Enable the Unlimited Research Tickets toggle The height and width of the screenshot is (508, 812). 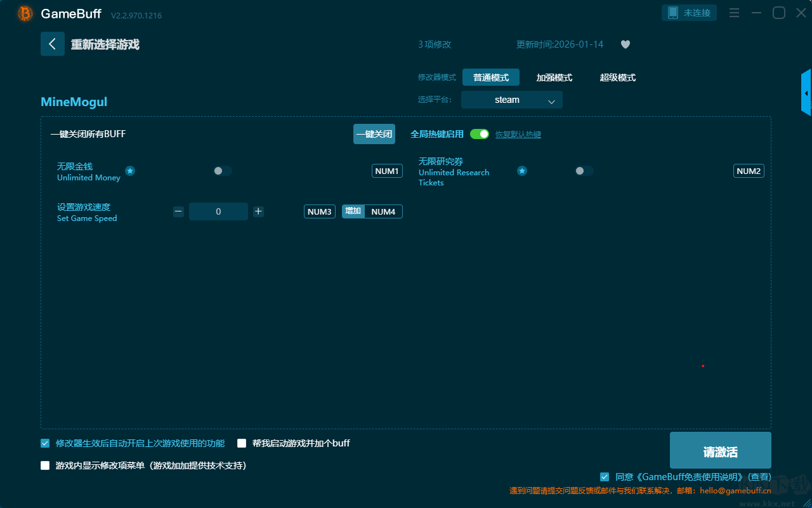[584, 171]
